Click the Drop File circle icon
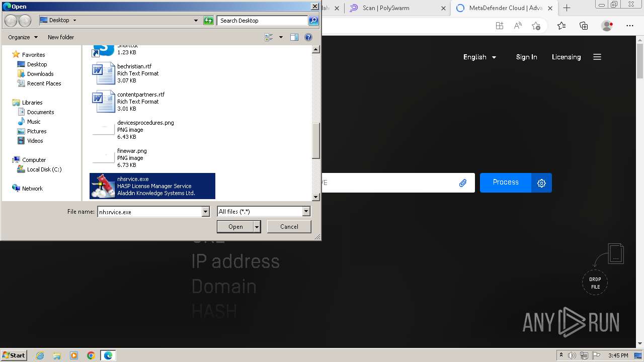This screenshot has width=644, height=362. 595,283
